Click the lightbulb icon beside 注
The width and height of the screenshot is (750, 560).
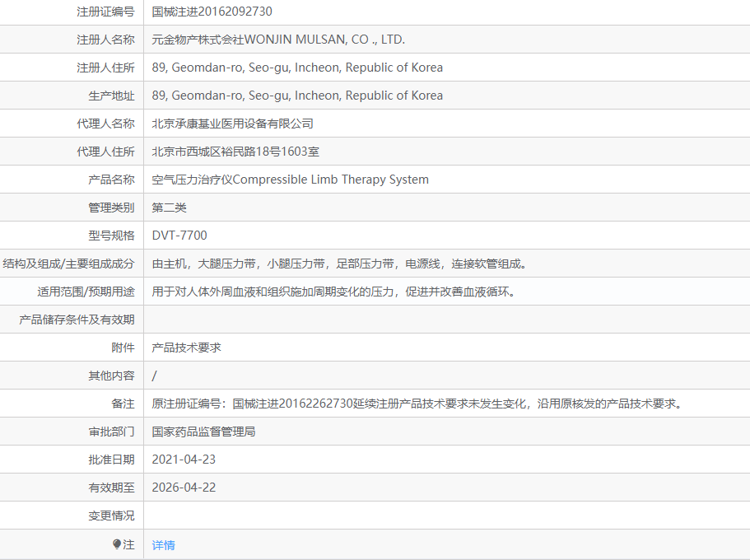coord(117,544)
